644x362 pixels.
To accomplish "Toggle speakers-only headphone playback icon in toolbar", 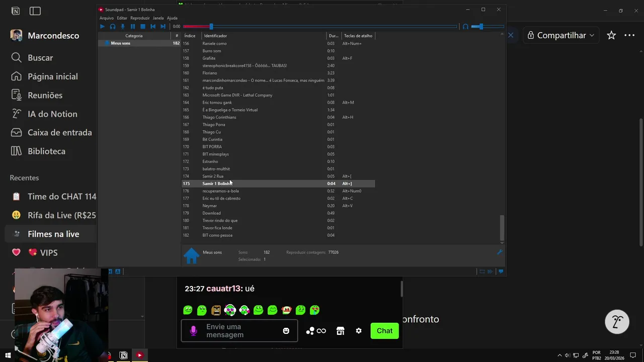I will 113,27.
